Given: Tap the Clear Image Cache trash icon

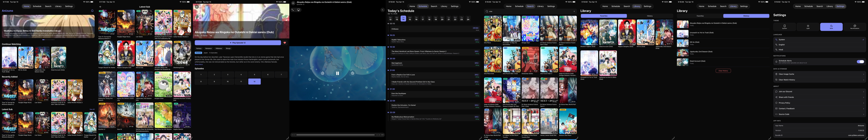Looking at the screenshot, I should tap(776, 74).
